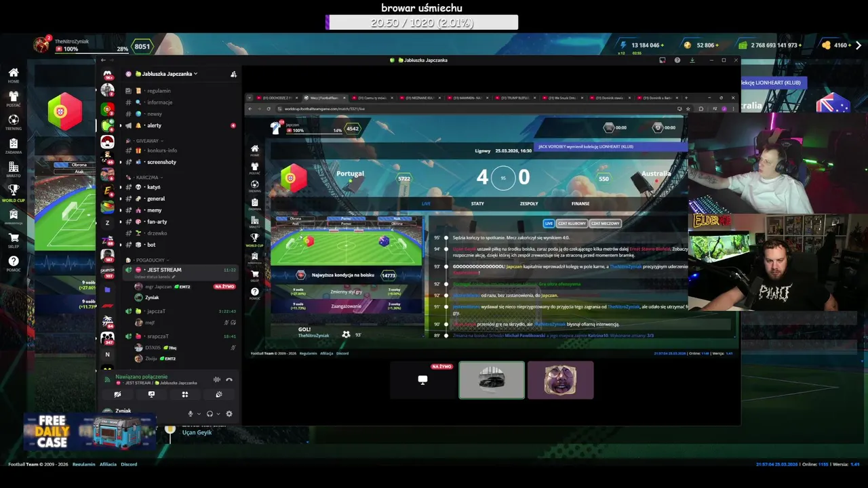The width and height of the screenshot is (868, 488).
Task: Open MIASTO in the outer game sidebar
Action: (14, 169)
